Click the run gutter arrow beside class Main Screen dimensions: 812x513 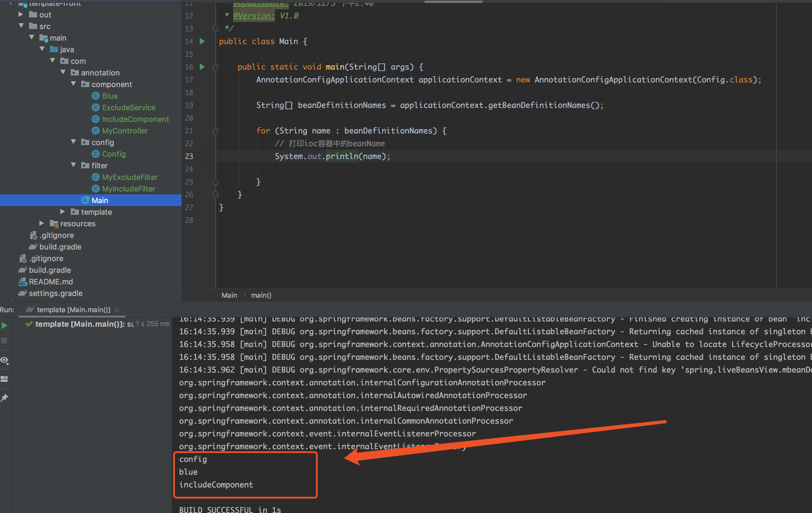202,41
